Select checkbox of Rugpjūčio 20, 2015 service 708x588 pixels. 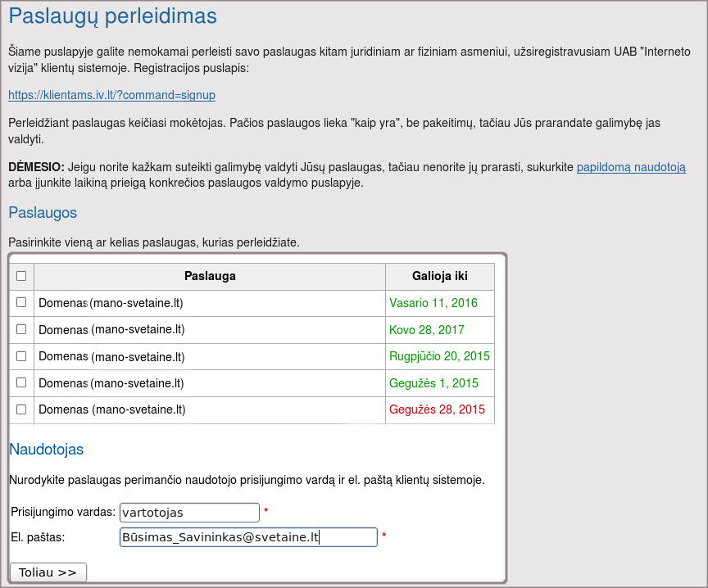pyautogui.click(x=21, y=356)
